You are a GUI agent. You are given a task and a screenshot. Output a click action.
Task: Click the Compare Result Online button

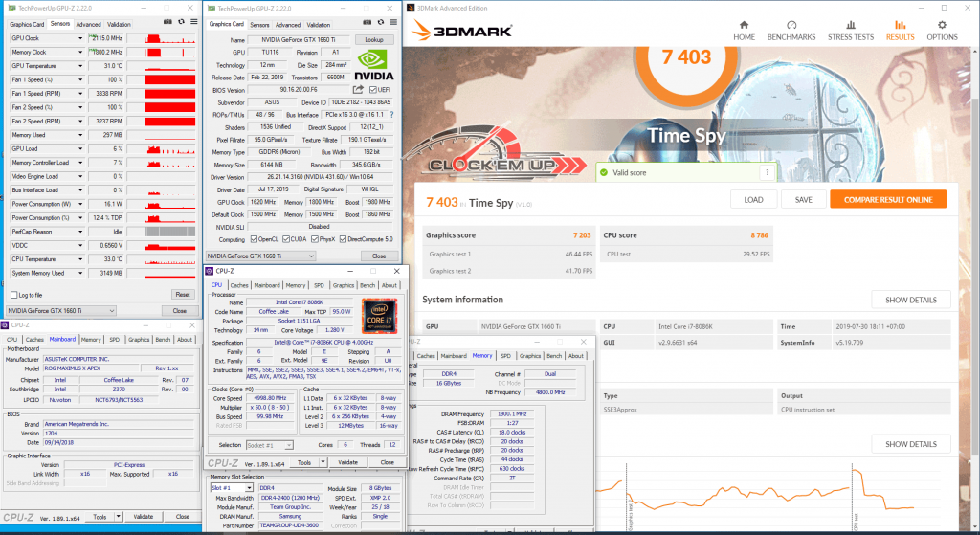887,199
